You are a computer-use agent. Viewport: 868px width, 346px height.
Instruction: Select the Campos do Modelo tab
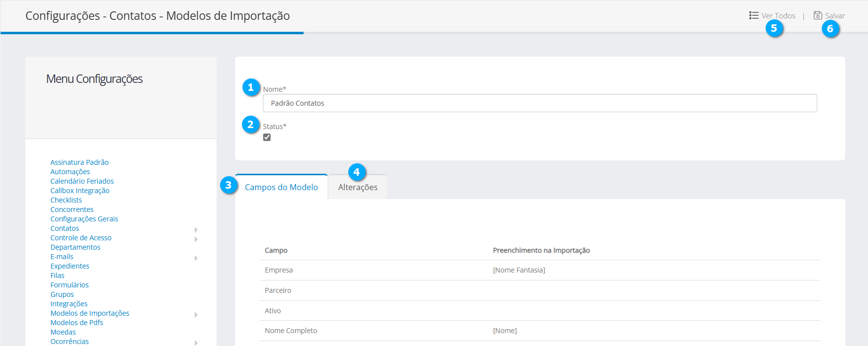click(x=281, y=188)
